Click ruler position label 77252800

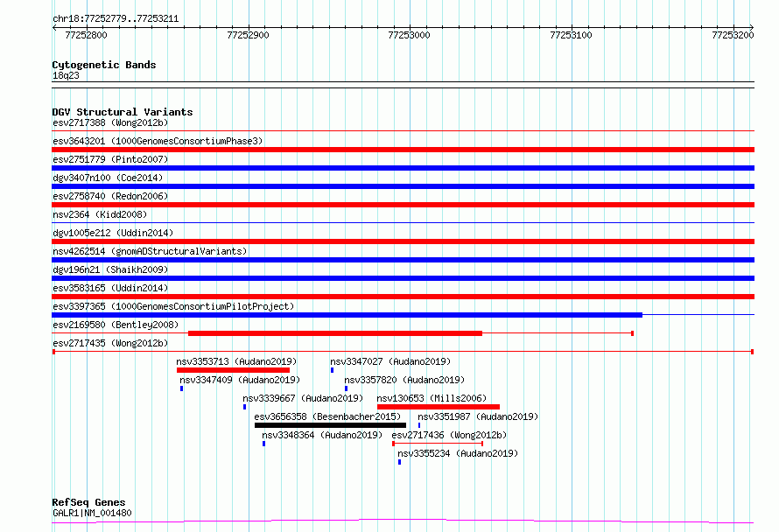(x=86, y=35)
